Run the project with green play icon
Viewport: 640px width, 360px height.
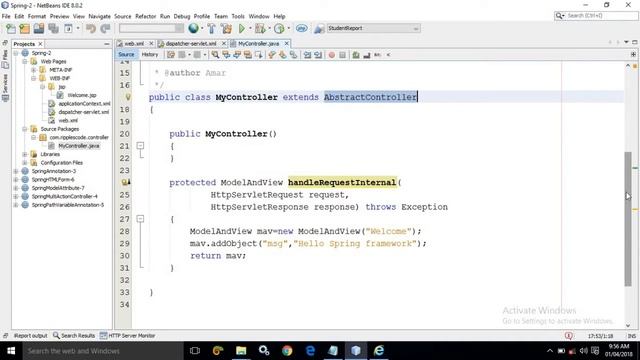(242, 28)
